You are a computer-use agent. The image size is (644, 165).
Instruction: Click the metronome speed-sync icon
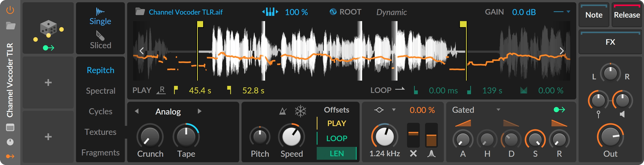coord(283,111)
